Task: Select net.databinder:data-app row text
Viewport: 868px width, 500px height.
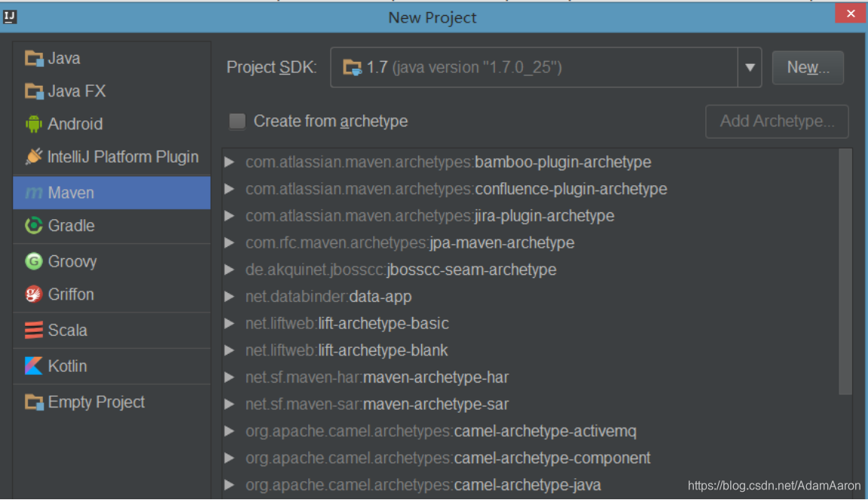Action: pos(329,297)
